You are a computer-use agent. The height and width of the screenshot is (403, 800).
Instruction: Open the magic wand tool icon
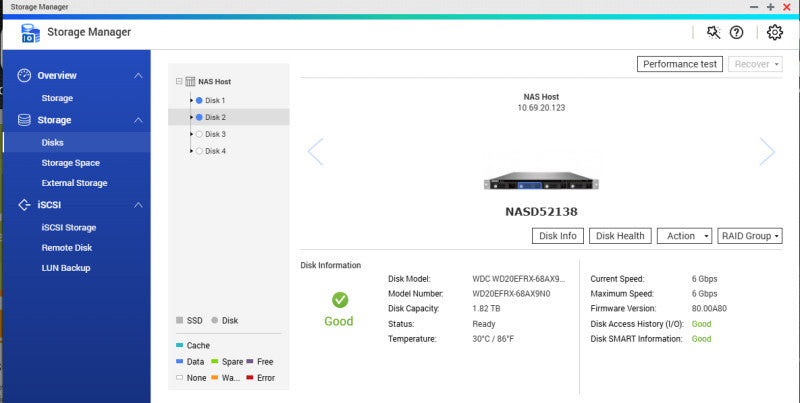click(x=713, y=33)
